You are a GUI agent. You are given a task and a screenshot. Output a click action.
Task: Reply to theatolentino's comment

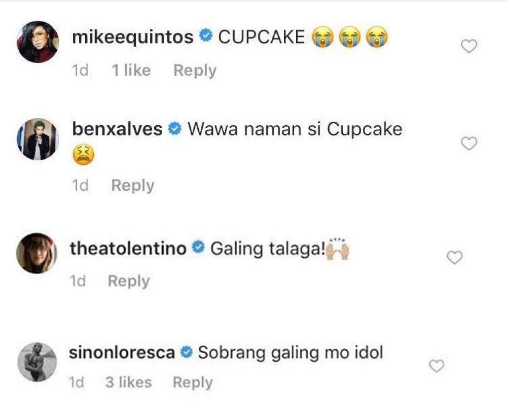pyautogui.click(x=129, y=281)
